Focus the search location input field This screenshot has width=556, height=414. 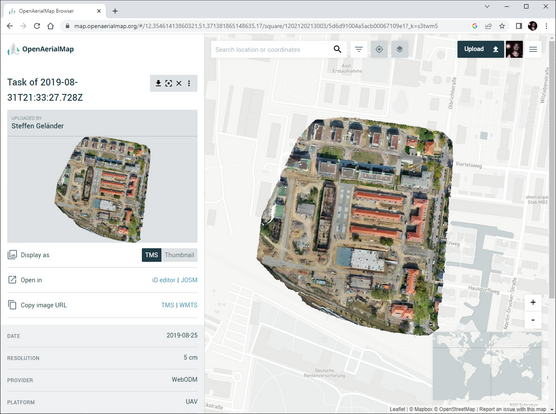click(x=272, y=49)
